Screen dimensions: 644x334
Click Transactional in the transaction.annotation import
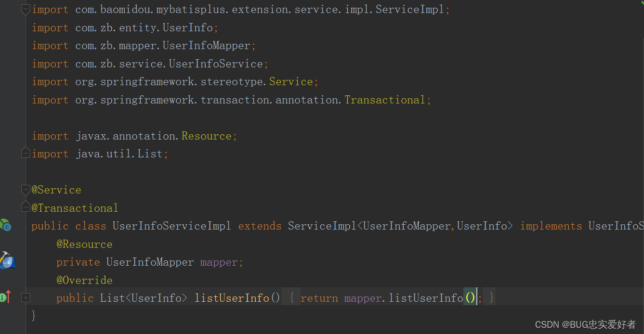[385, 100]
